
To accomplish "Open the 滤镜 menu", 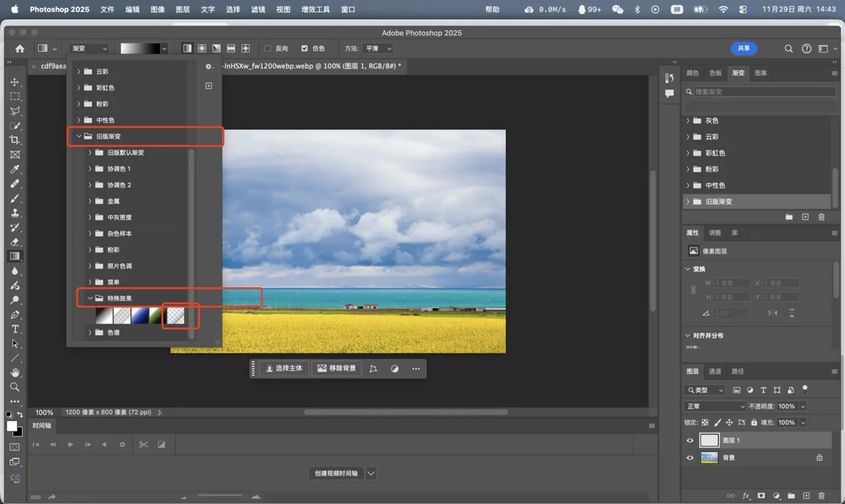I will (258, 9).
